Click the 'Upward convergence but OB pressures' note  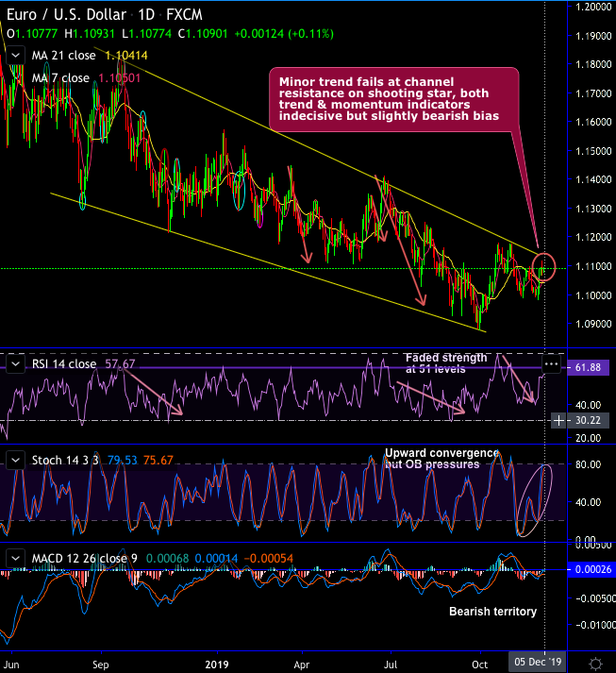[441, 459]
